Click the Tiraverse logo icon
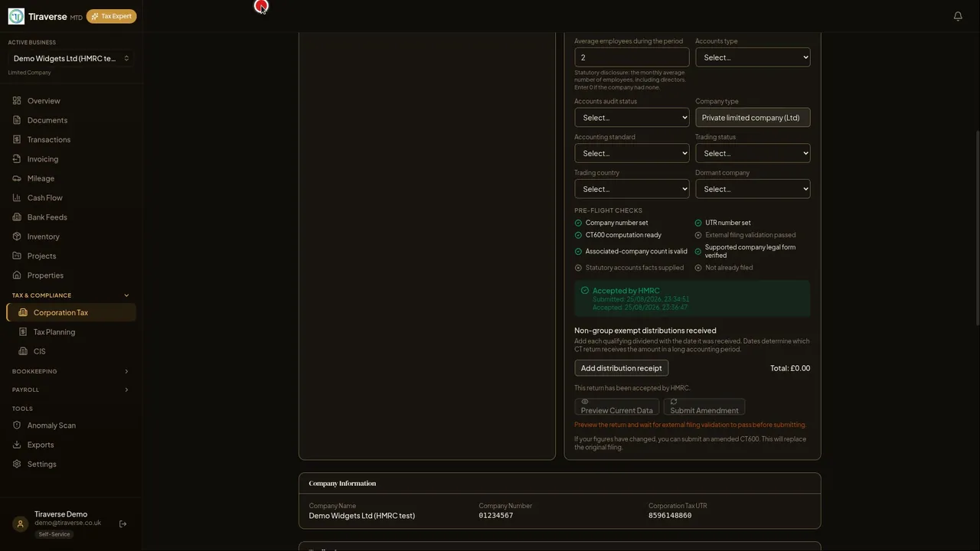 pos(16,16)
